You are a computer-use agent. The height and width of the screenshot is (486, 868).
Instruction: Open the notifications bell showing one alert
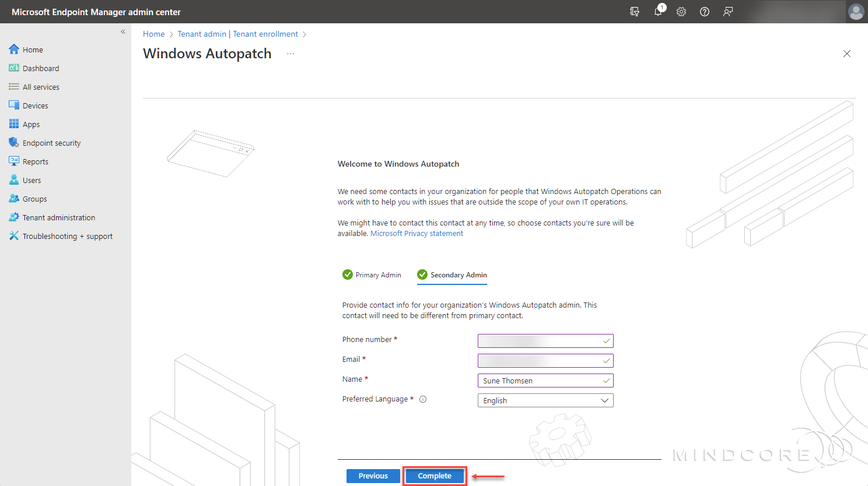(658, 12)
